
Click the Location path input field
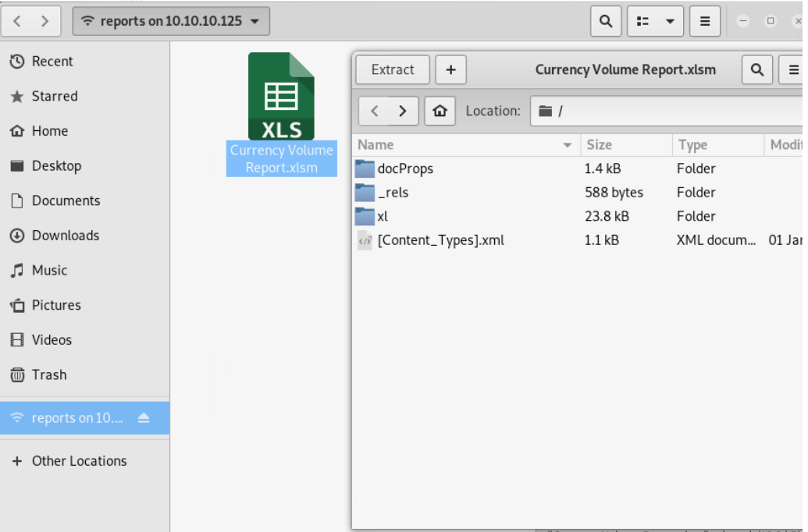pyautogui.click(x=671, y=112)
